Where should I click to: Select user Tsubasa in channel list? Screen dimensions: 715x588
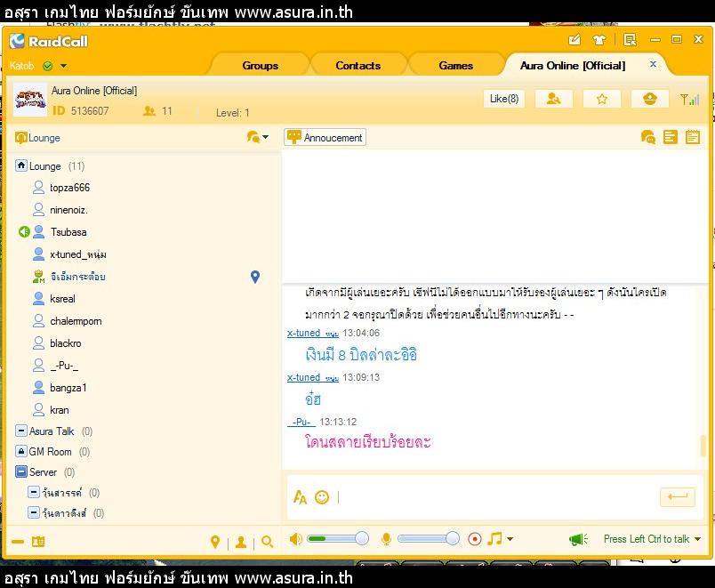(68, 232)
